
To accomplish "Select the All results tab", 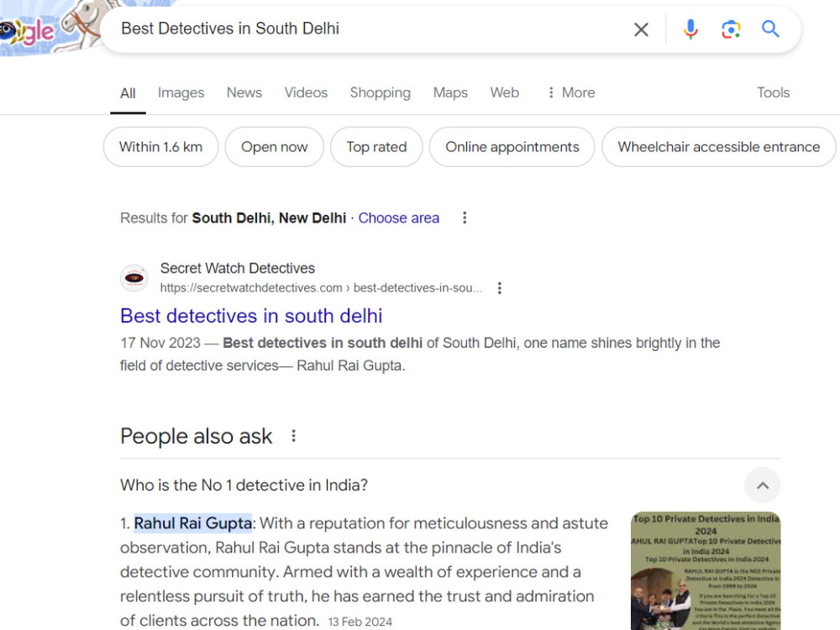I will tap(128, 93).
